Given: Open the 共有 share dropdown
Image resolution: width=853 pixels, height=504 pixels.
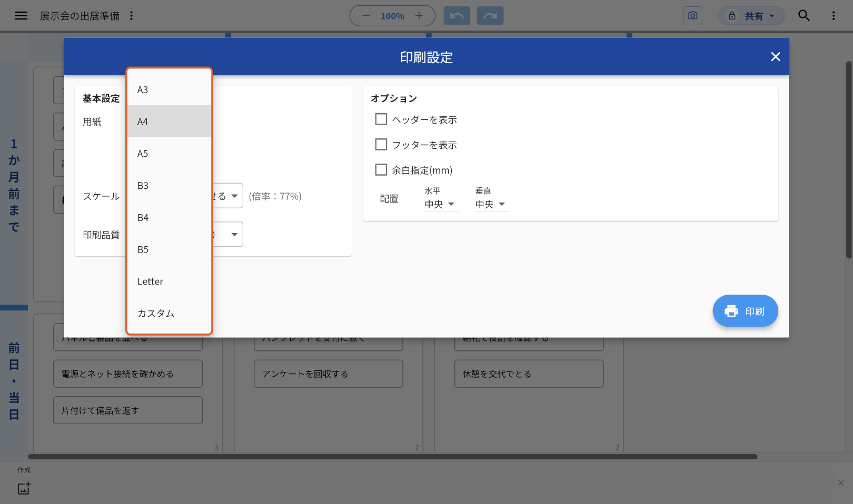Looking at the screenshot, I should click(x=751, y=16).
